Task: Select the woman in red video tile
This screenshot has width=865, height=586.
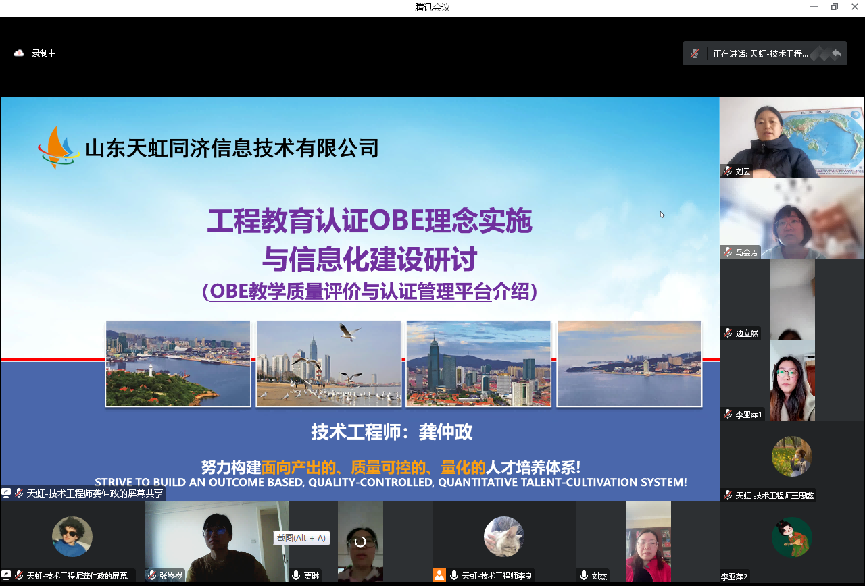Action: point(648,540)
